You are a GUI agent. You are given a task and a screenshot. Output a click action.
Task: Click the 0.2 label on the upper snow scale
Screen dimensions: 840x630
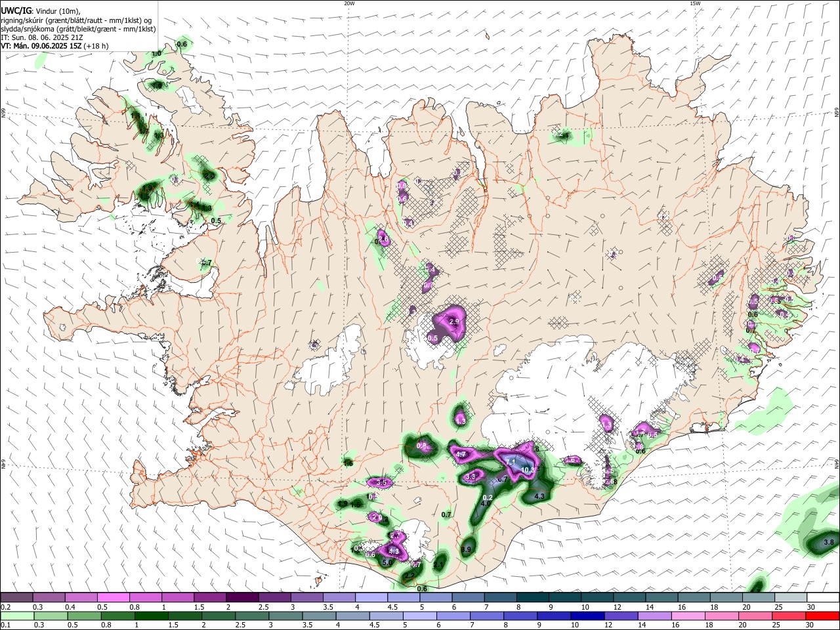click(x=5, y=607)
